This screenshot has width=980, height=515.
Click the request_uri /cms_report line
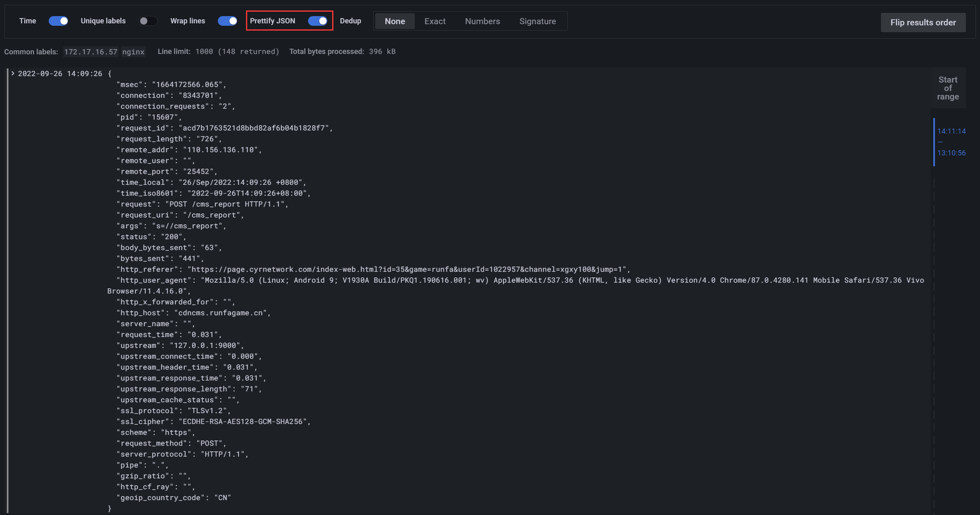tap(180, 215)
